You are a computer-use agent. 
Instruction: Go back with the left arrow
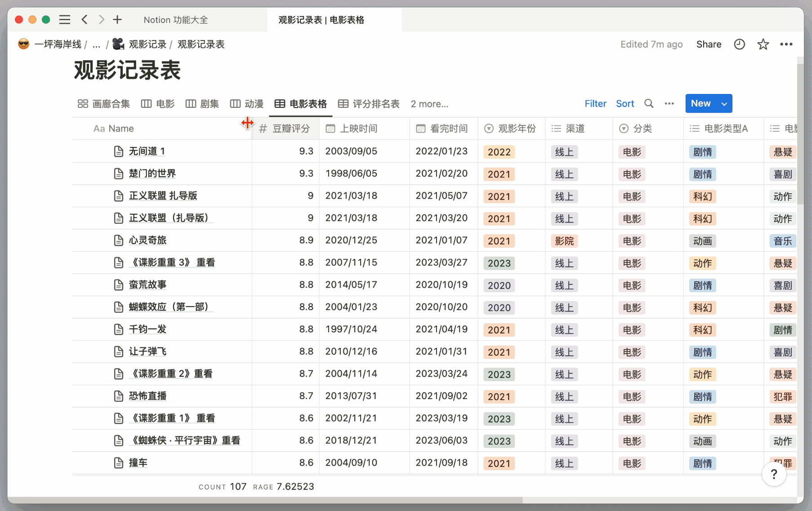click(84, 19)
